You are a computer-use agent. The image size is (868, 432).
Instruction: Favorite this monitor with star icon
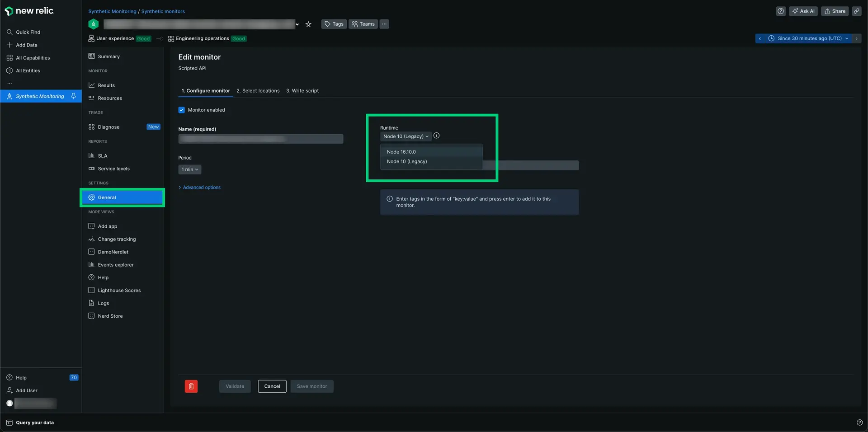308,24
